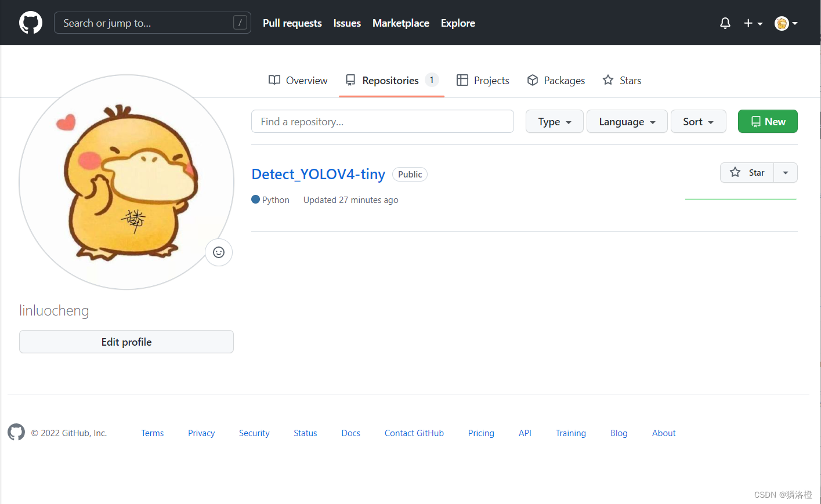Expand the Language filter dropdown
Screen dimensions: 821x504
[x=627, y=121]
